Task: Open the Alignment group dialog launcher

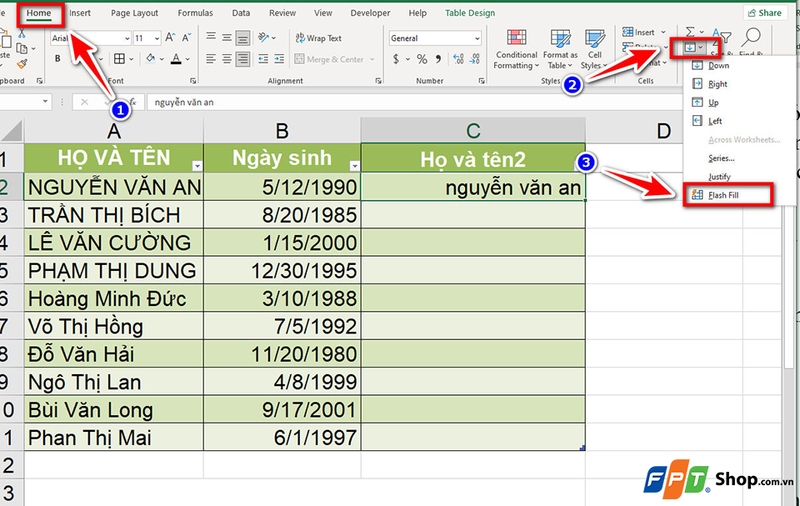Action: point(378,81)
